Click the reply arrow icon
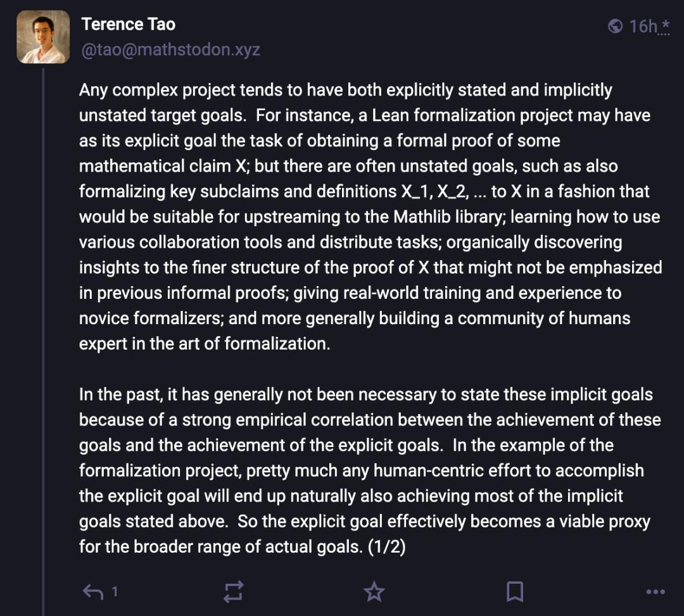 pos(93,592)
